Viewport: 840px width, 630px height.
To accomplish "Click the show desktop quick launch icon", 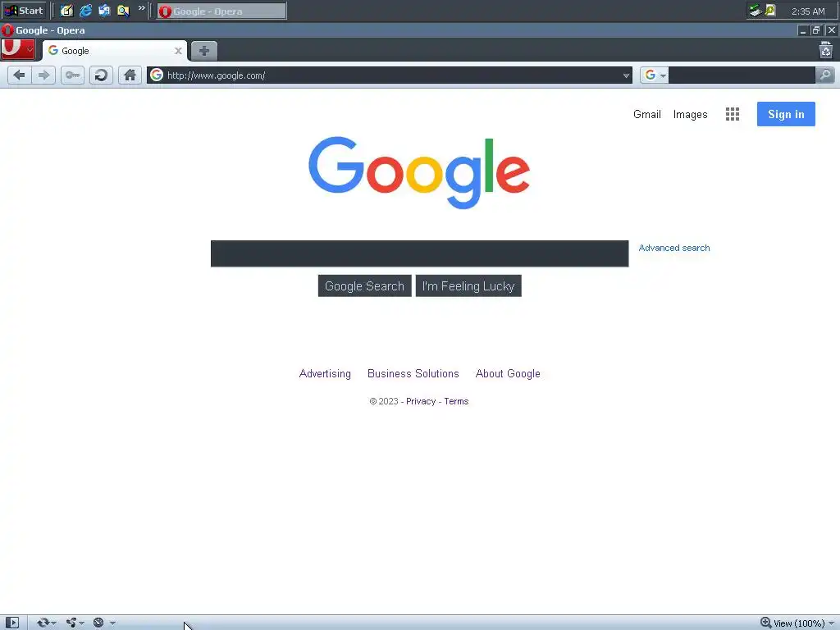I will (104, 11).
